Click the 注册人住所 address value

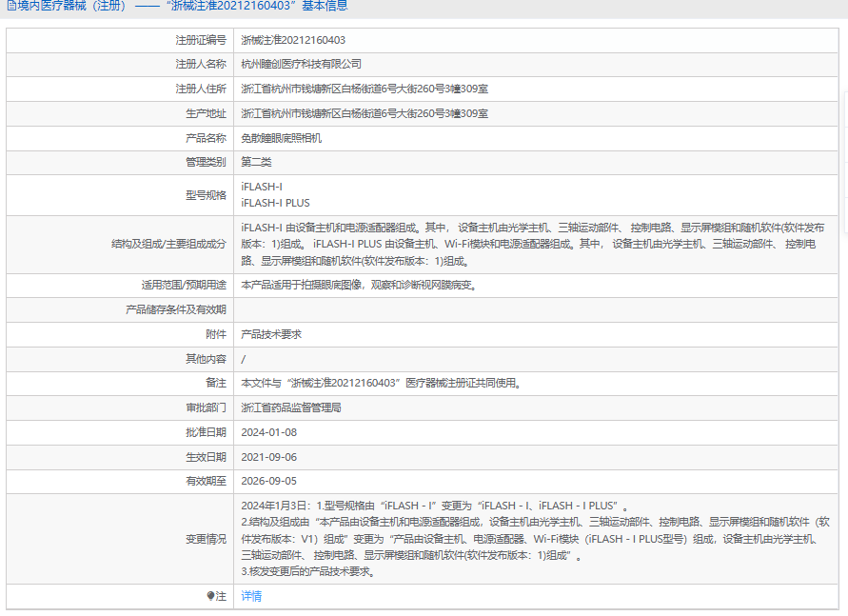(x=365, y=89)
